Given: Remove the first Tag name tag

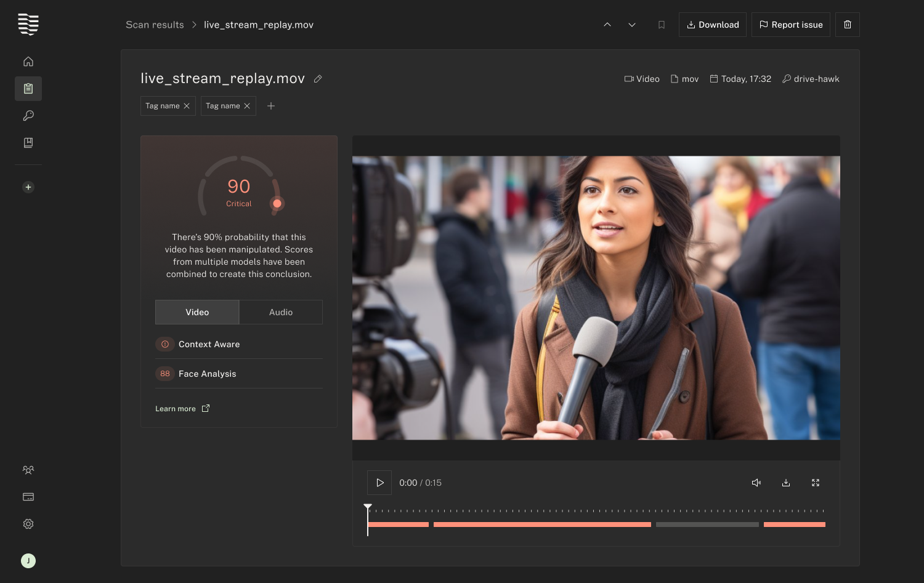Looking at the screenshot, I should [187, 105].
